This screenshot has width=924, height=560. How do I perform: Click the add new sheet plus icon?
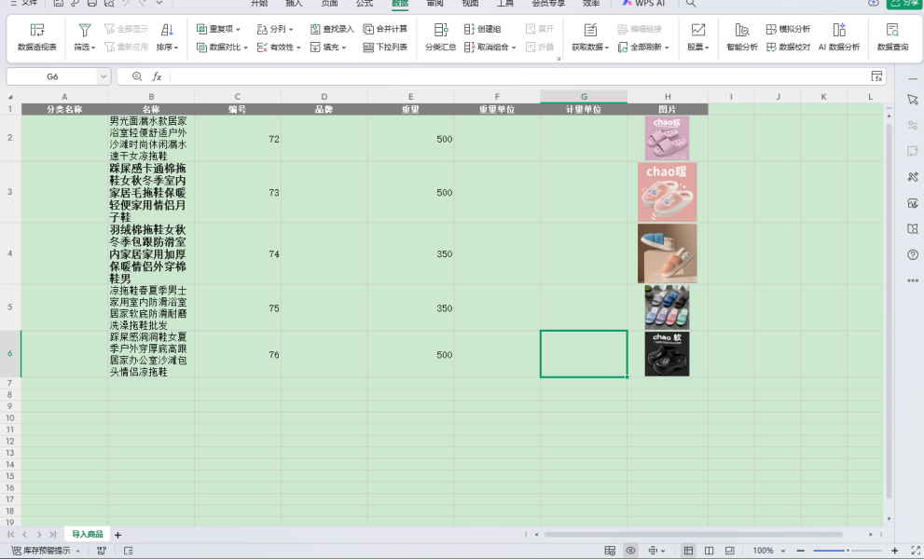[x=117, y=535]
